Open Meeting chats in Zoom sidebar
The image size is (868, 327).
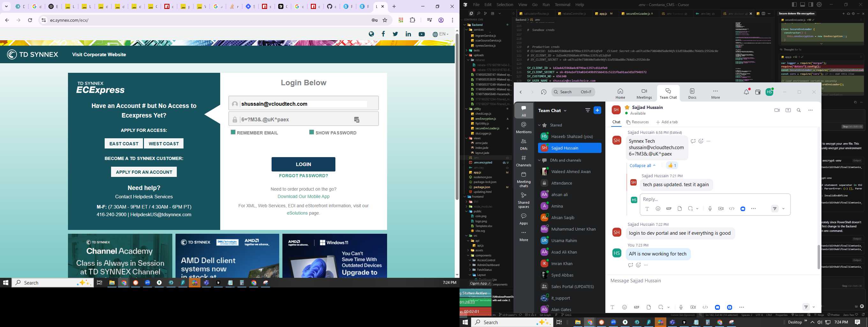524,179
